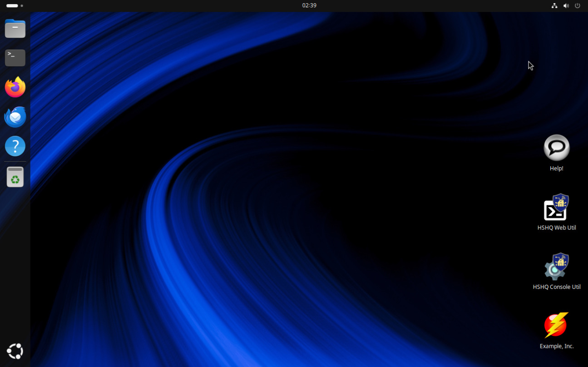This screenshot has width=588, height=367.
Task: Open the Files manager from the dock
Action: pos(15,29)
